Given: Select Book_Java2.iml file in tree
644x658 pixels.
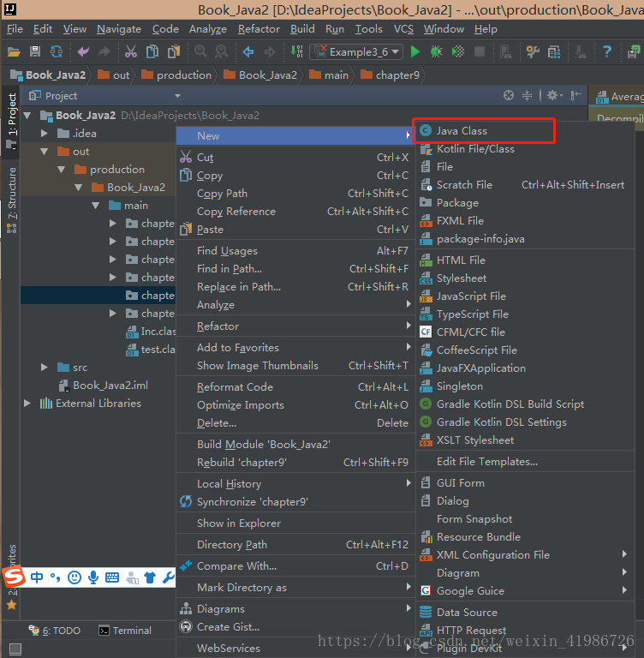Looking at the screenshot, I should point(104,386).
